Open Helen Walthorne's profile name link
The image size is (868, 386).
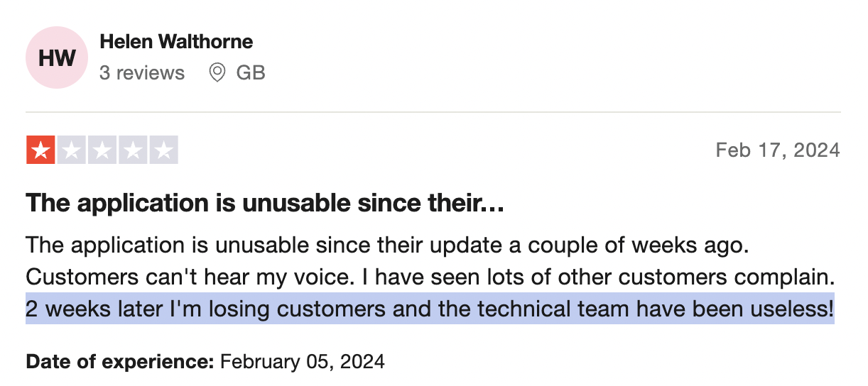coord(176,42)
